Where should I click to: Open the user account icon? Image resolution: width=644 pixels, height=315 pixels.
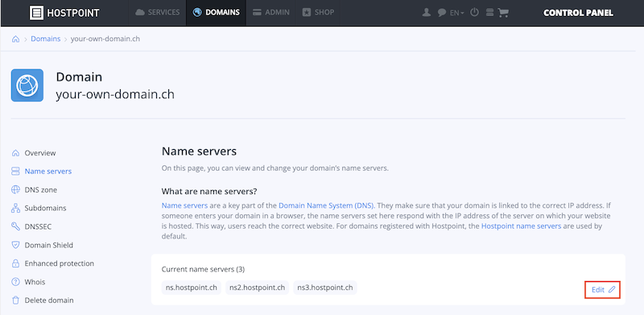coord(427,12)
